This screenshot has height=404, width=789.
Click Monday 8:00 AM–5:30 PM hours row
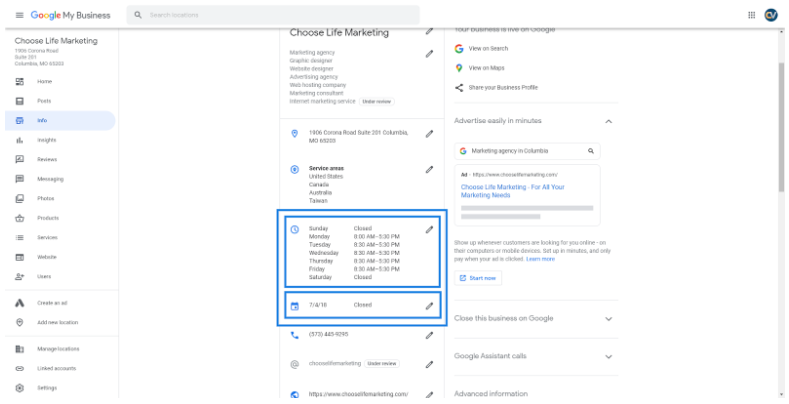click(x=354, y=236)
